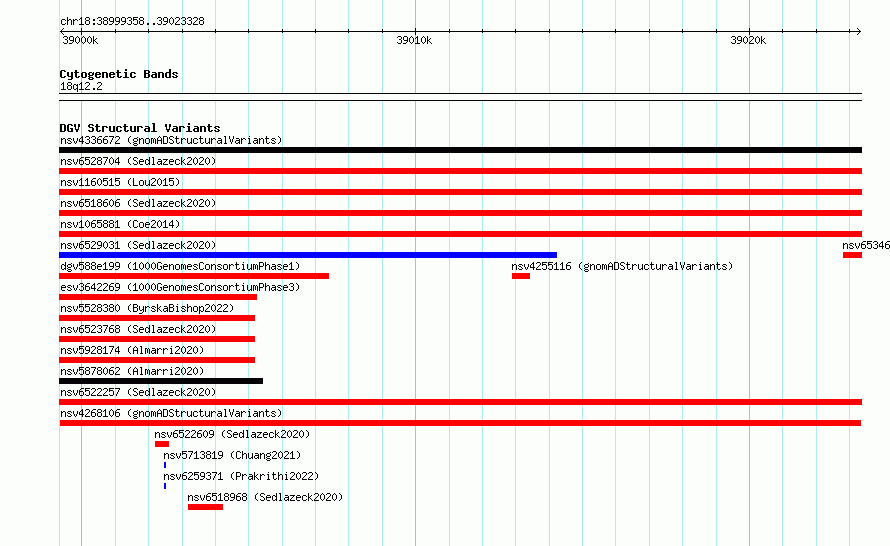Click the tiny blue nsv5713819 marker
The image size is (890, 546).
click(x=165, y=465)
